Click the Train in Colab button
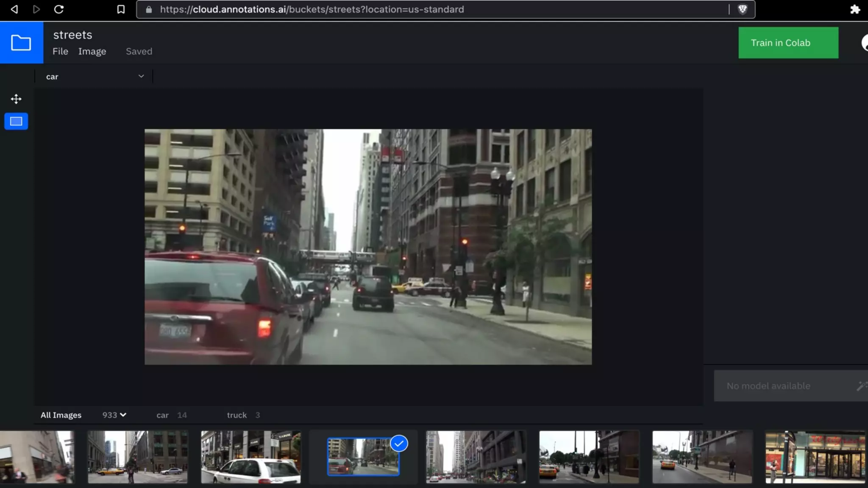Screen dimensions: 868x488 (x=788, y=43)
